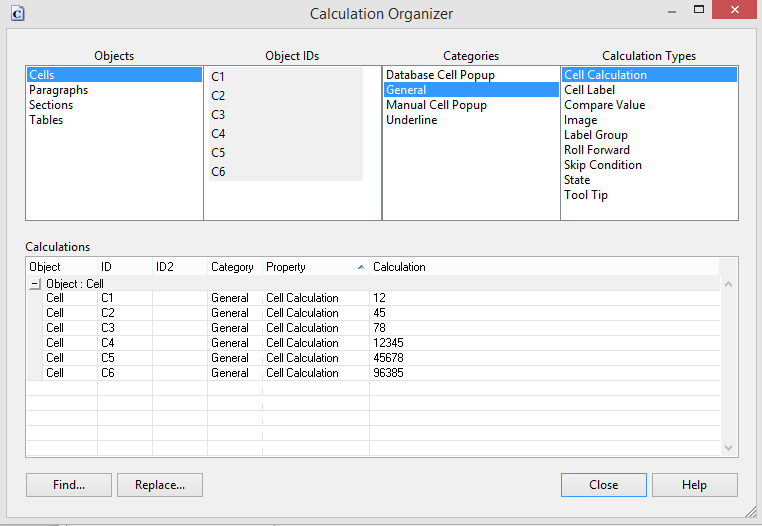Select Sections in the Objects list
The height and width of the screenshot is (526, 762).
(x=51, y=105)
